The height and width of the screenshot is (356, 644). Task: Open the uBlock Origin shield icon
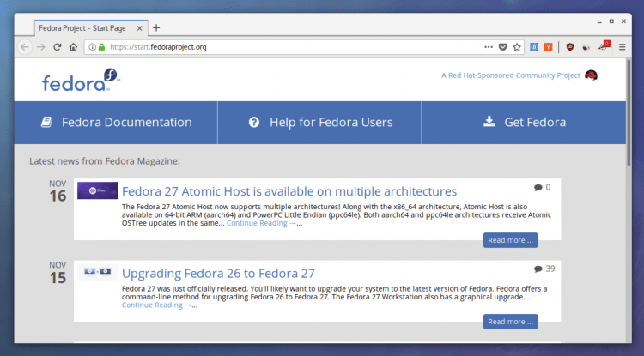pos(570,47)
